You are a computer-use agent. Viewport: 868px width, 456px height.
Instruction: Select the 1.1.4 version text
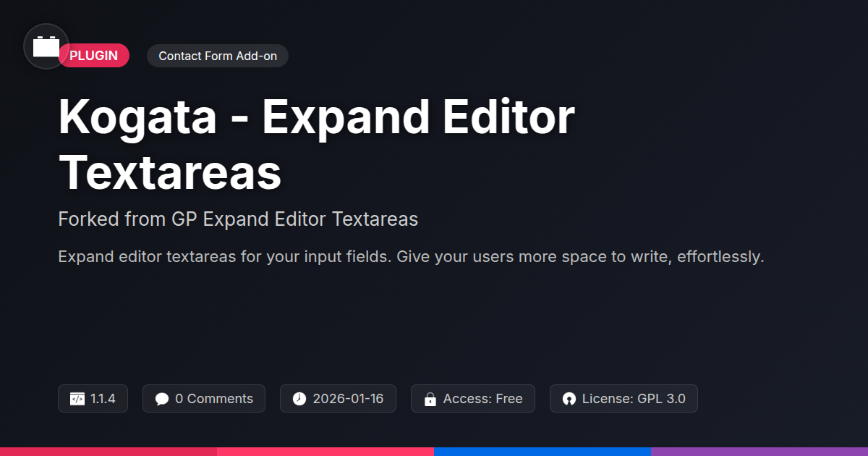(x=103, y=399)
